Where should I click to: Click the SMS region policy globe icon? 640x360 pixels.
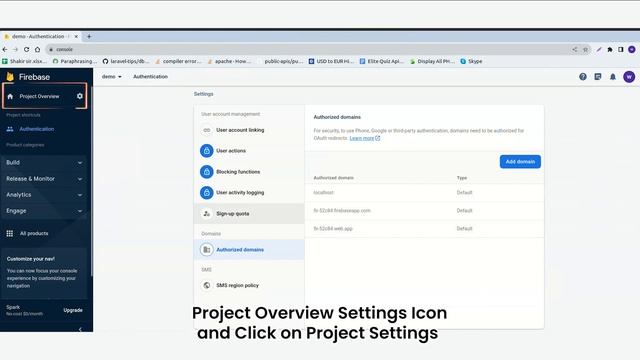pyautogui.click(x=207, y=285)
